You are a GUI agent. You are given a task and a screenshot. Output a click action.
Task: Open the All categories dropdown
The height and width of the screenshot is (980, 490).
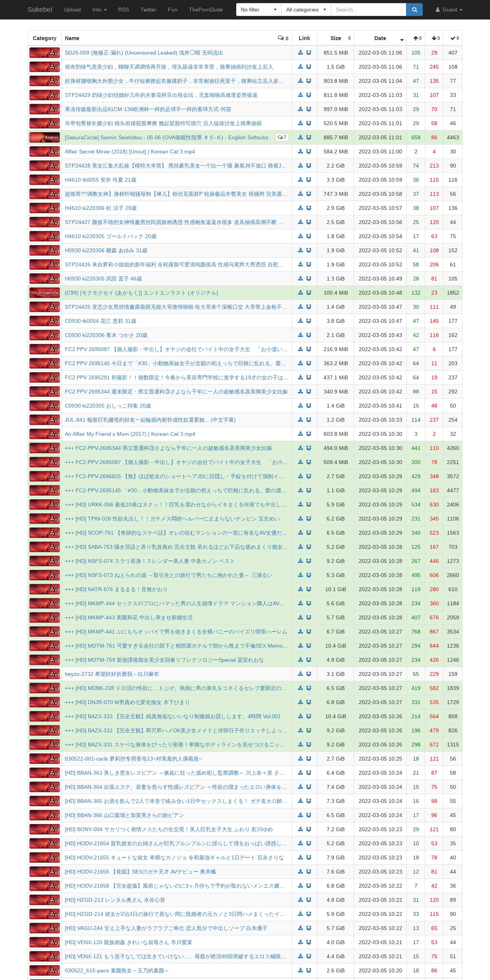(x=306, y=10)
